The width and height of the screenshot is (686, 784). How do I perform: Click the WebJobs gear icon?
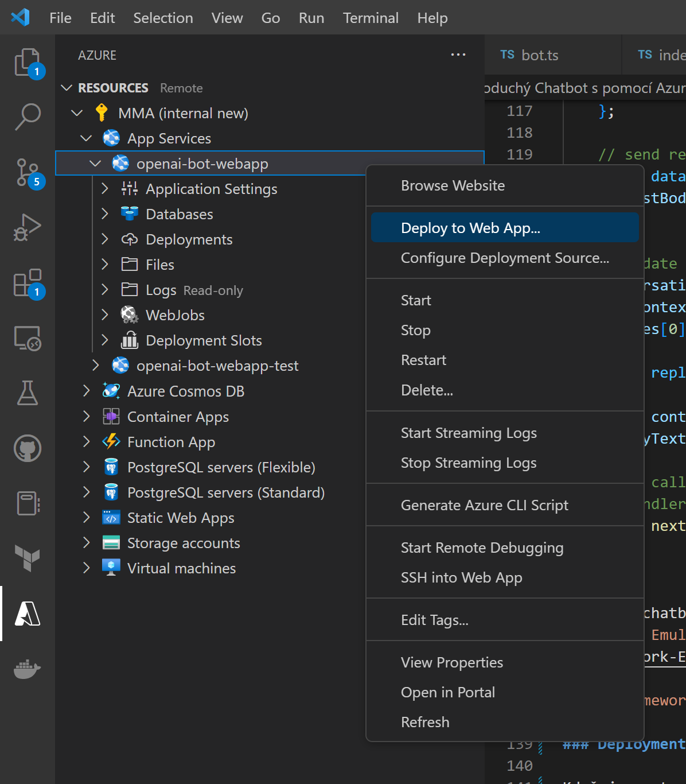(x=129, y=315)
